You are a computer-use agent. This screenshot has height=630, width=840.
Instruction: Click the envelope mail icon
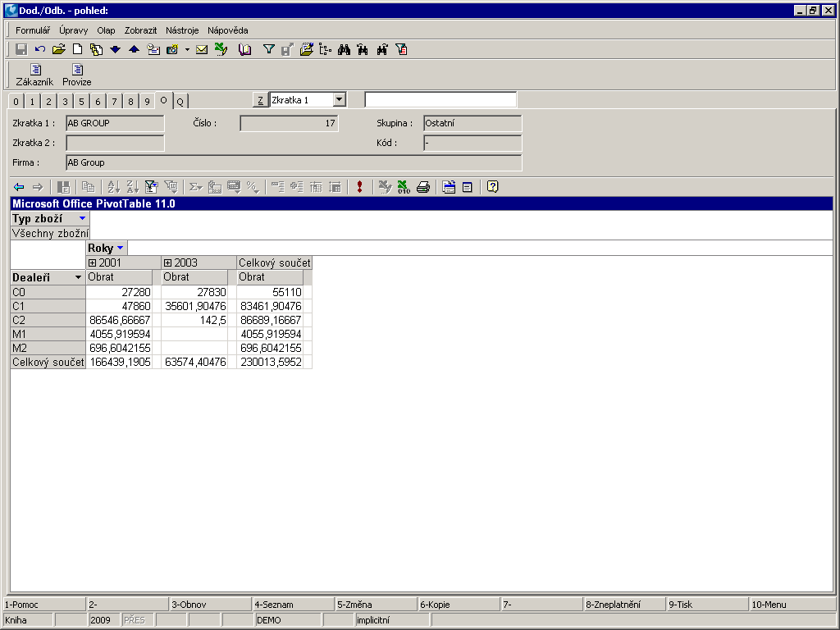pos(202,49)
